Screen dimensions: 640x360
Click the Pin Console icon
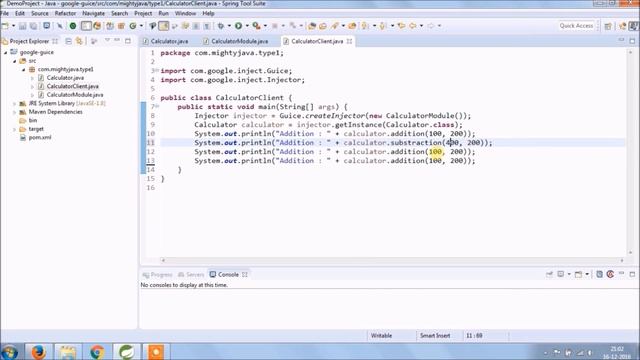(x=549, y=274)
